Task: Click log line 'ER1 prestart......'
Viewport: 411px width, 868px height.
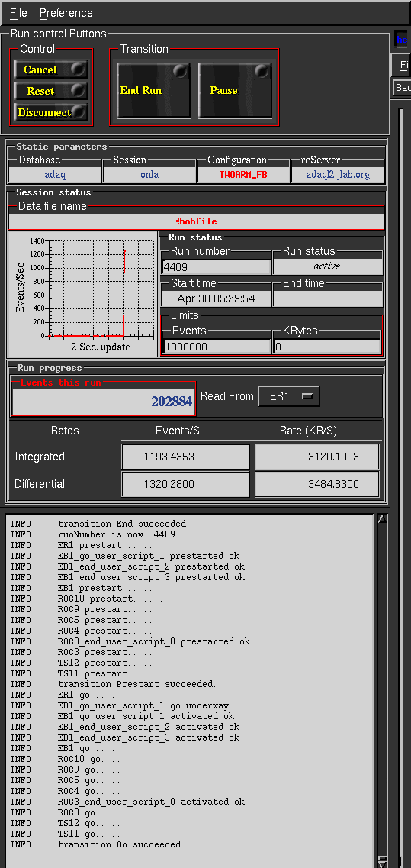Action: (x=105, y=545)
